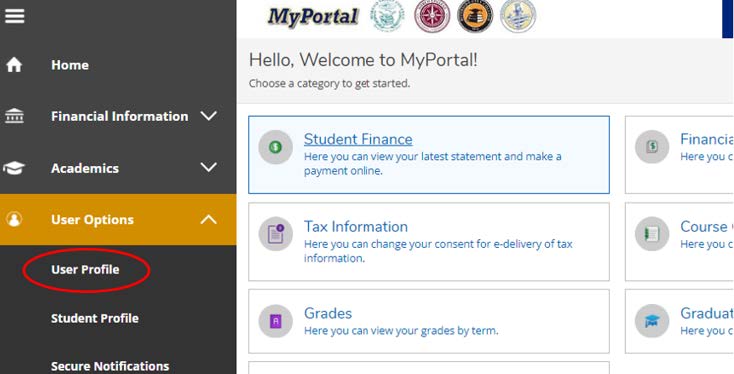734x374 pixels.
Task: Open the Grades link
Action: pyautogui.click(x=328, y=313)
